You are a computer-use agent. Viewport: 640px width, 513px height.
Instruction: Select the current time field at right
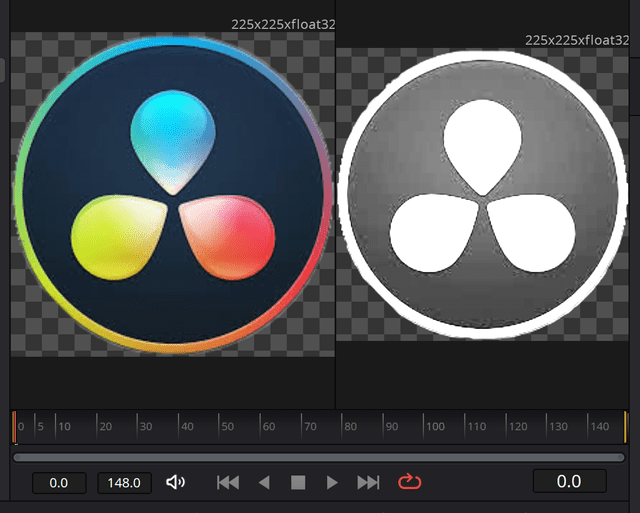point(569,481)
